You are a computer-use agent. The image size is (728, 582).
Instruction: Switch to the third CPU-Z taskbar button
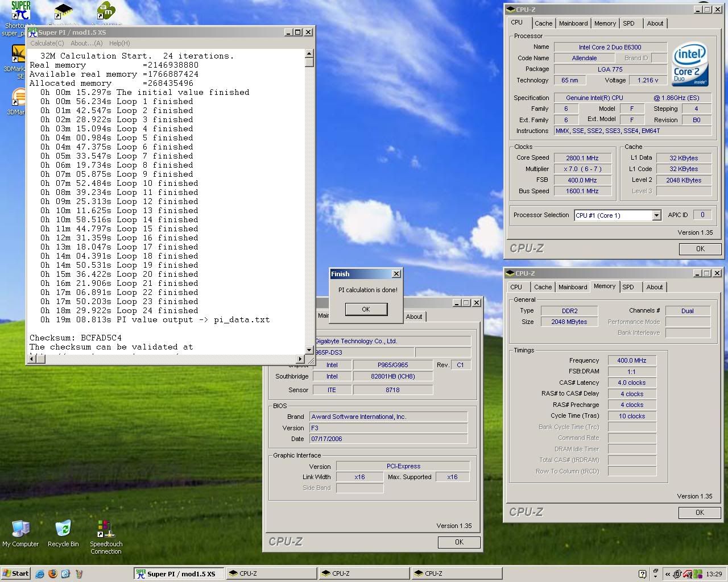click(x=457, y=574)
